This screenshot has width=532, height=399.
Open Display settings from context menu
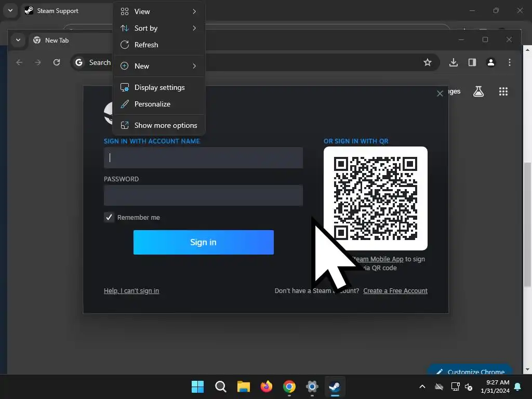(159, 87)
